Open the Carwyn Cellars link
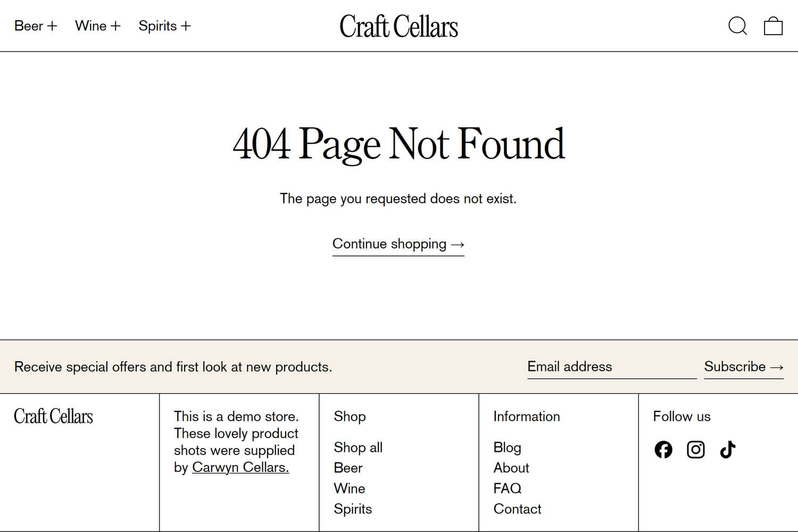 (240, 467)
